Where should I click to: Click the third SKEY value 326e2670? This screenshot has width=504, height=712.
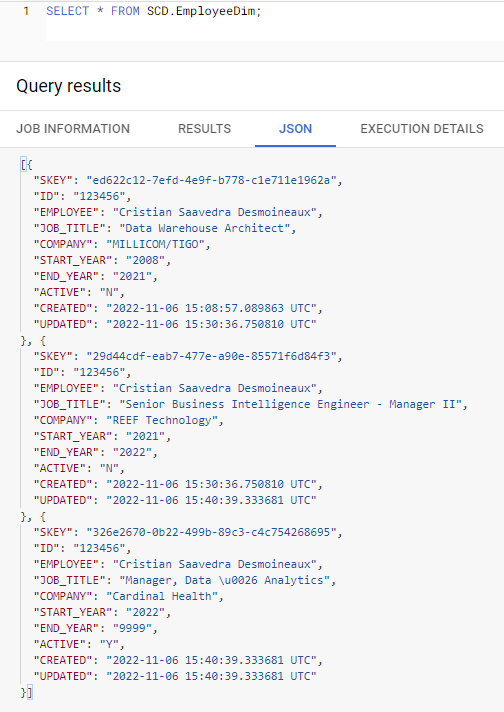coord(211,532)
